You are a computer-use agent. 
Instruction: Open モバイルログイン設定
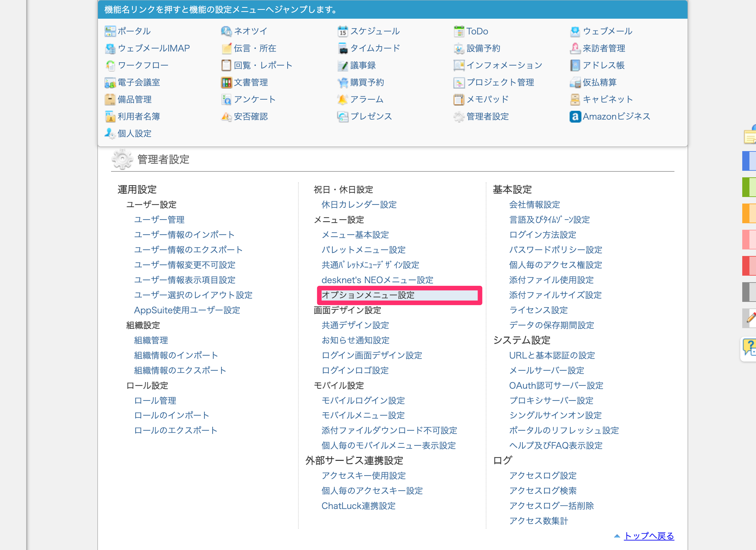[x=363, y=400]
